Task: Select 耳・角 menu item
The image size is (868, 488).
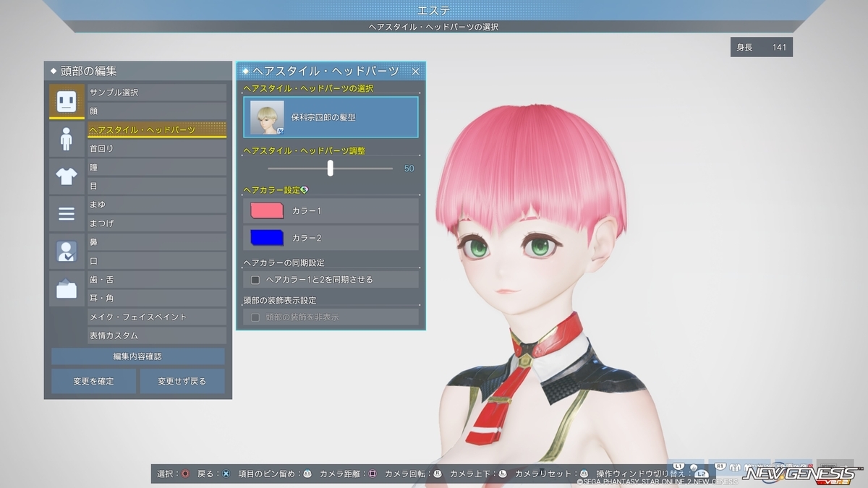Action: 157,298
